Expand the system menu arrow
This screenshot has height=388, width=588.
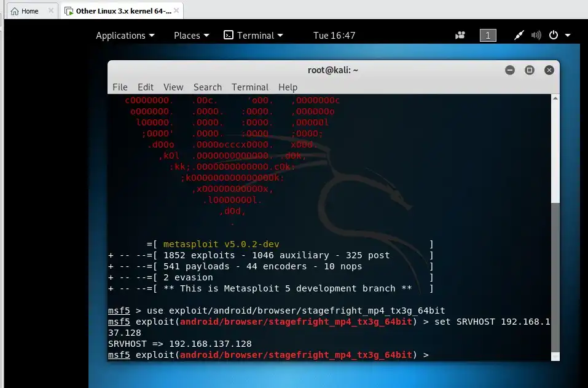click(568, 35)
